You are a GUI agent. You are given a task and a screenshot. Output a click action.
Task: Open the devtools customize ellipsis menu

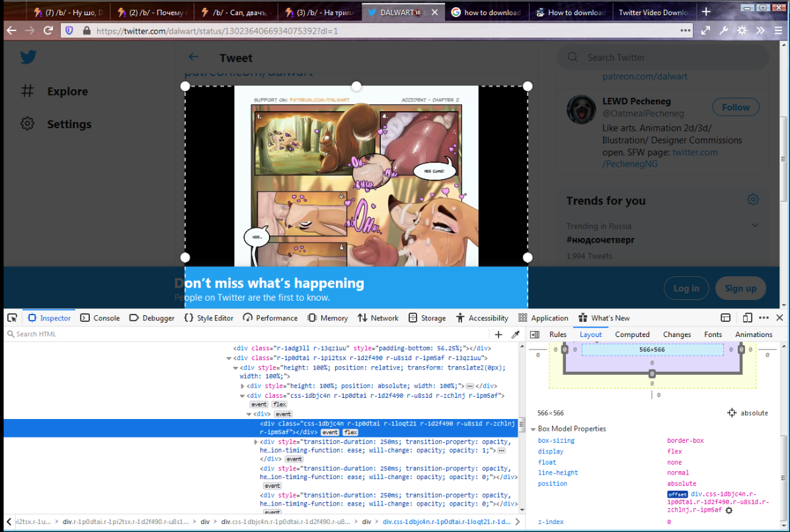(764, 318)
